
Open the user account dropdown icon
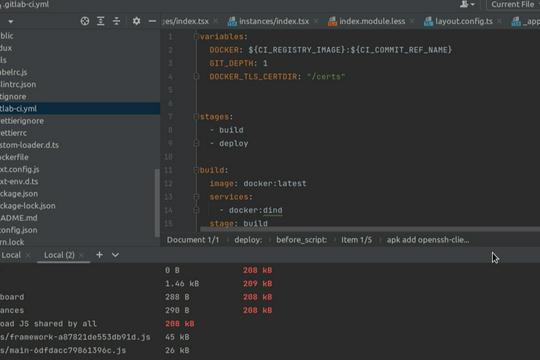(x=467, y=4)
